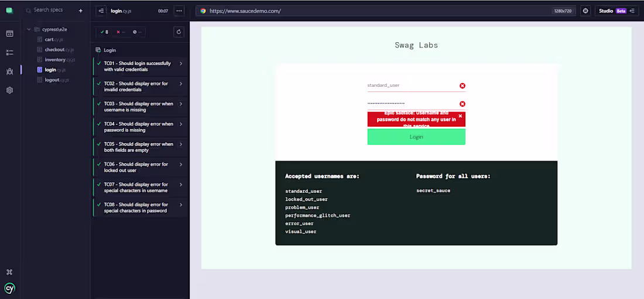Open keyboard shortcuts icon near sidebar bottom
This screenshot has width=644, height=299.
pyautogui.click(x=9, y=272)
